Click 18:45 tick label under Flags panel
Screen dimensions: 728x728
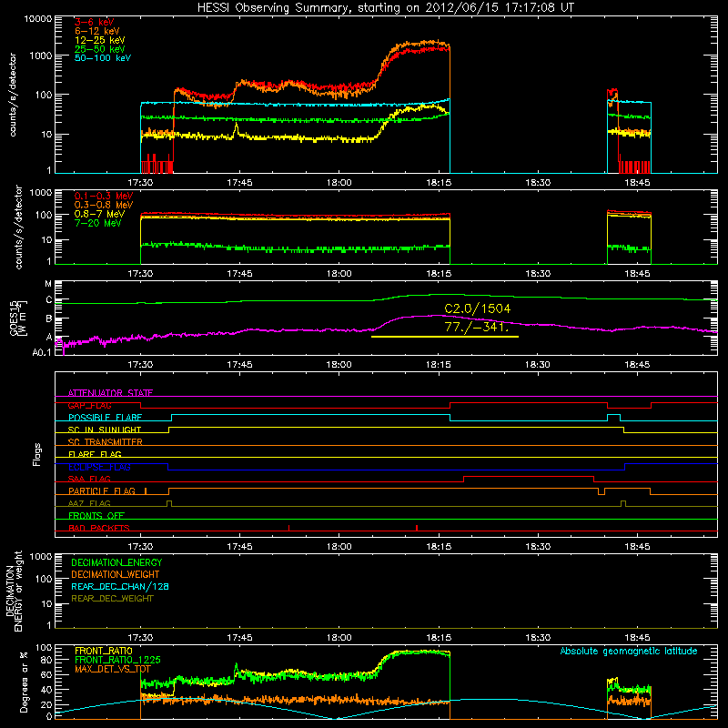[x=638, y=547]
